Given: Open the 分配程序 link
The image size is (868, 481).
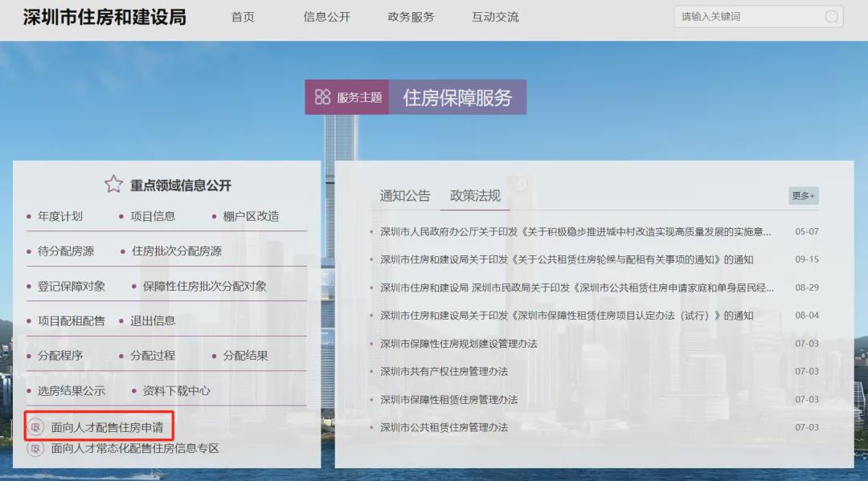Looking at the screenshot, I should (x=59, y=356).
